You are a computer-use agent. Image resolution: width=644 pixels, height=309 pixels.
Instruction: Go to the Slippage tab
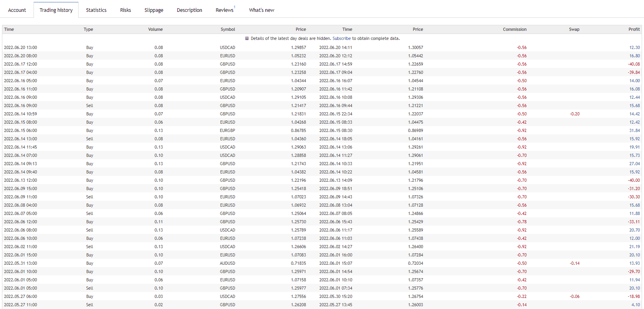pos(154,10)
